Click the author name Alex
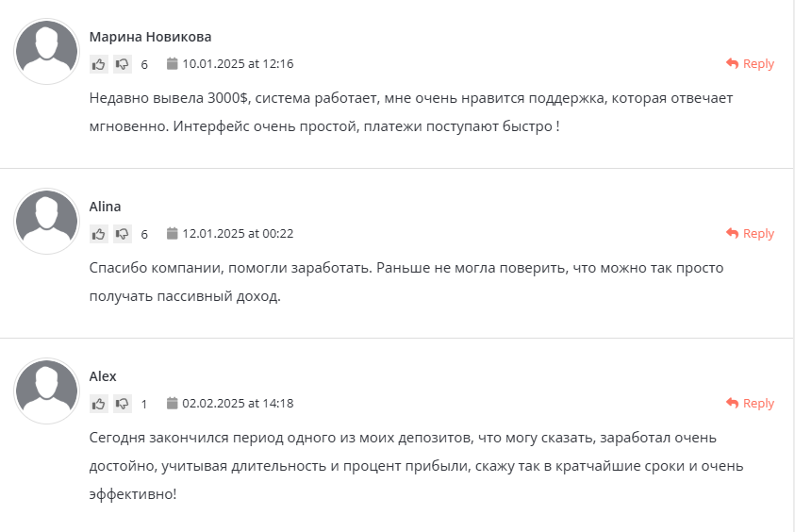The image size is (795, 532). [x=103, y=376]
